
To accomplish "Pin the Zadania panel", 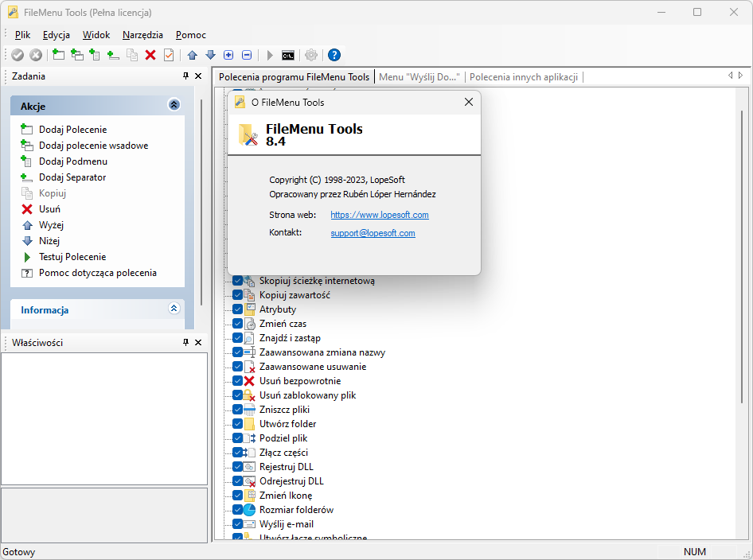I will click(185, 76).
